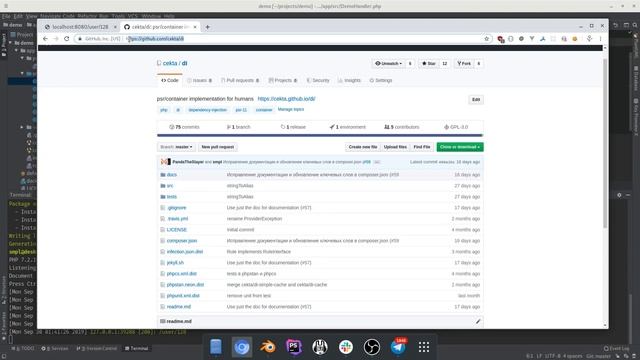640x360 pixels.
Task: Click the language breakdown color bar
Action: pos(320,135)
